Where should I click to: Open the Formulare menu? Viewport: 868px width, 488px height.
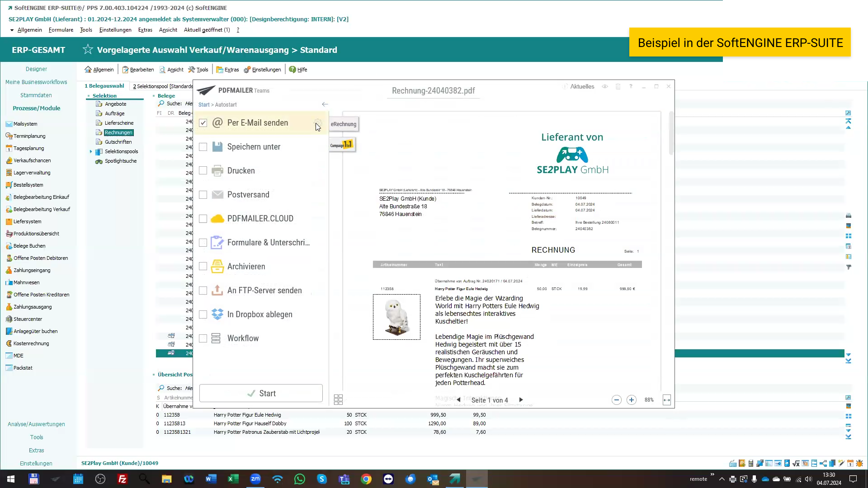61,30
